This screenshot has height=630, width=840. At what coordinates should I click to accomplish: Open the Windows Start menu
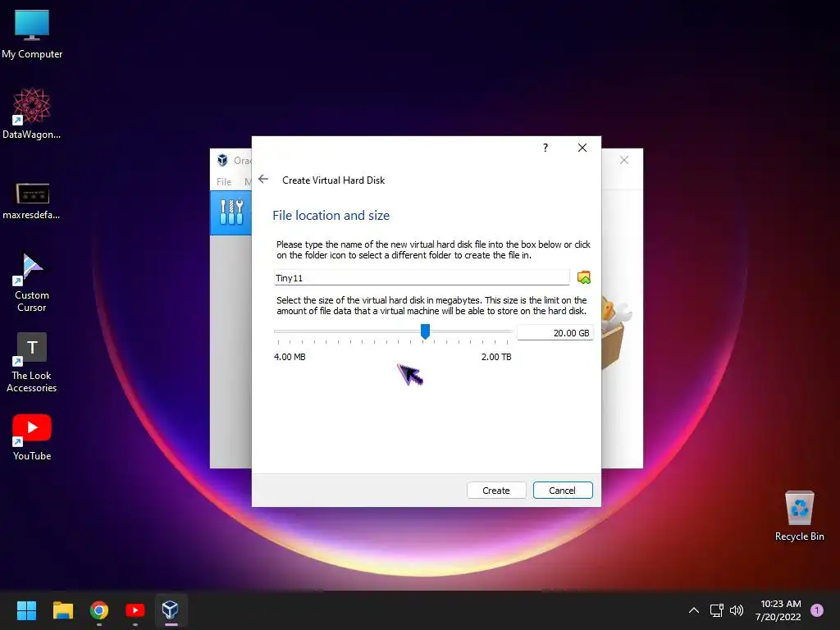tap(26, 610)
